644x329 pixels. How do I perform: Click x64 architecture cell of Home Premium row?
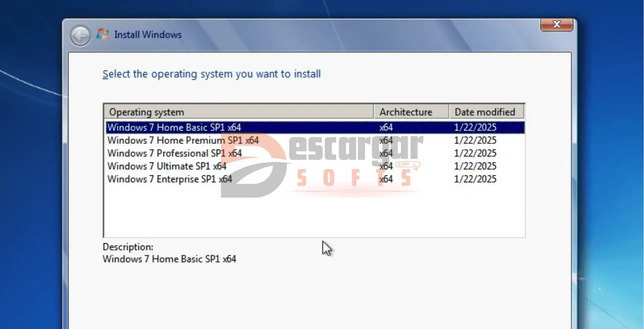(x=386, y=140)
